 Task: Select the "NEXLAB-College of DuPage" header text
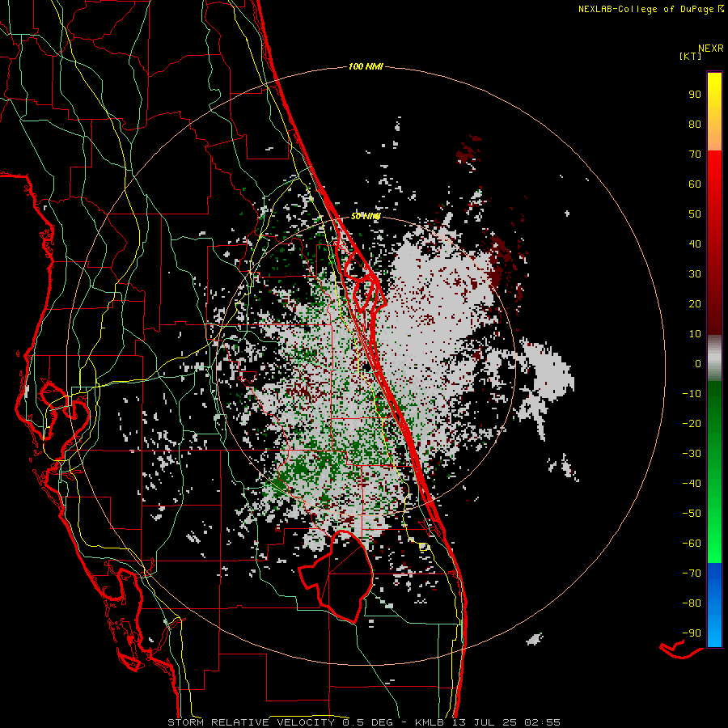[646, 9]
